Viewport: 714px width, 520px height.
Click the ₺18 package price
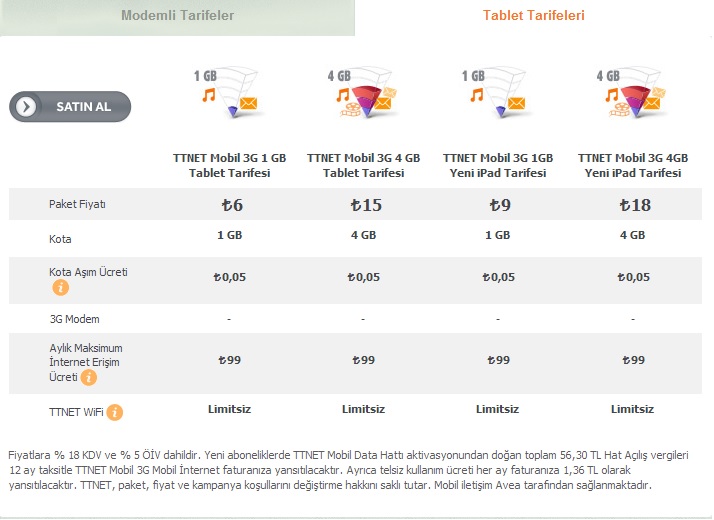(x=635, y=205)
